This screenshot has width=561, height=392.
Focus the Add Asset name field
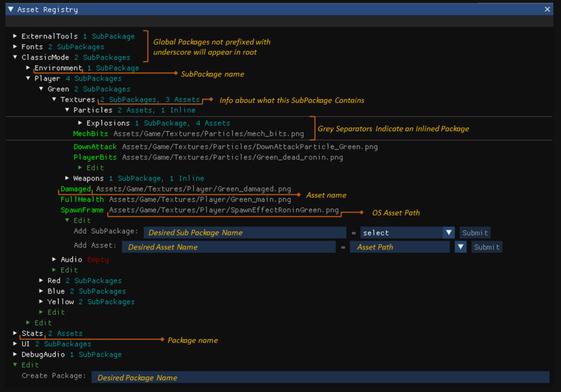pyautogui.click(x=229, y=247)
